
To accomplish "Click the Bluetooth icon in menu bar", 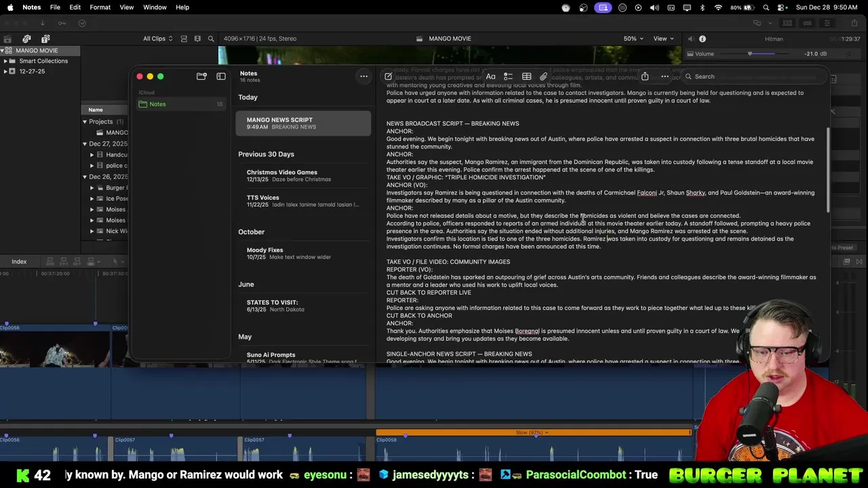I will (x=702, y=7).
